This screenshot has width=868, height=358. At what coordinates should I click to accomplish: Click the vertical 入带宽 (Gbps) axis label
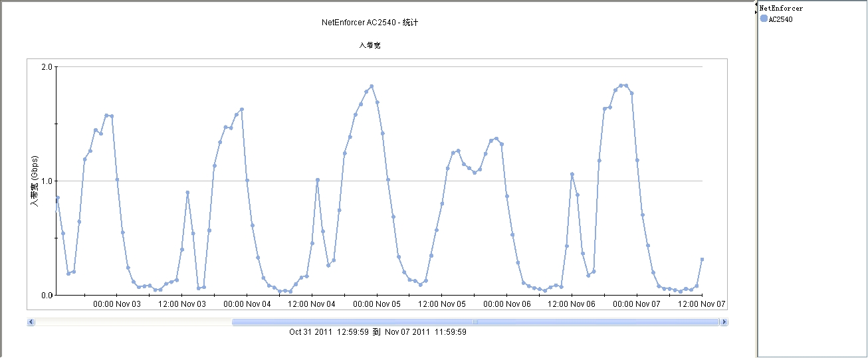tap(35, 181)
